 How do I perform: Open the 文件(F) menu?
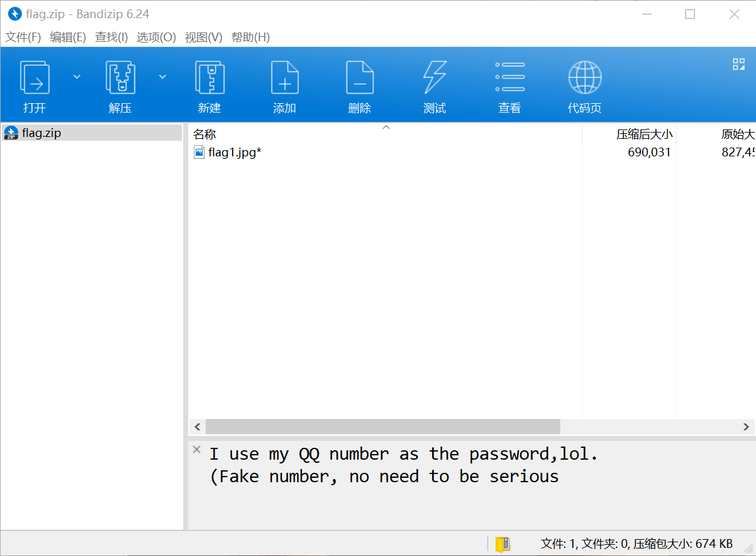tap(23, 37)
